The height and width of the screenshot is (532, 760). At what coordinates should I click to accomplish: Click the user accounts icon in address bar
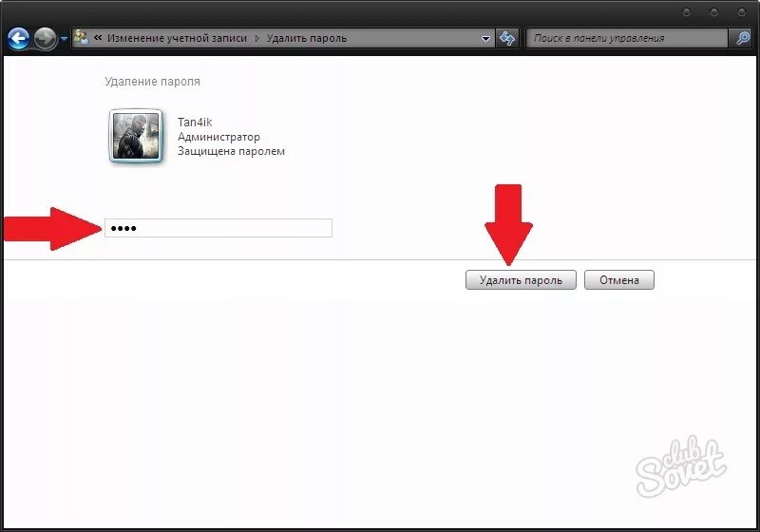[x=82, y=38]
